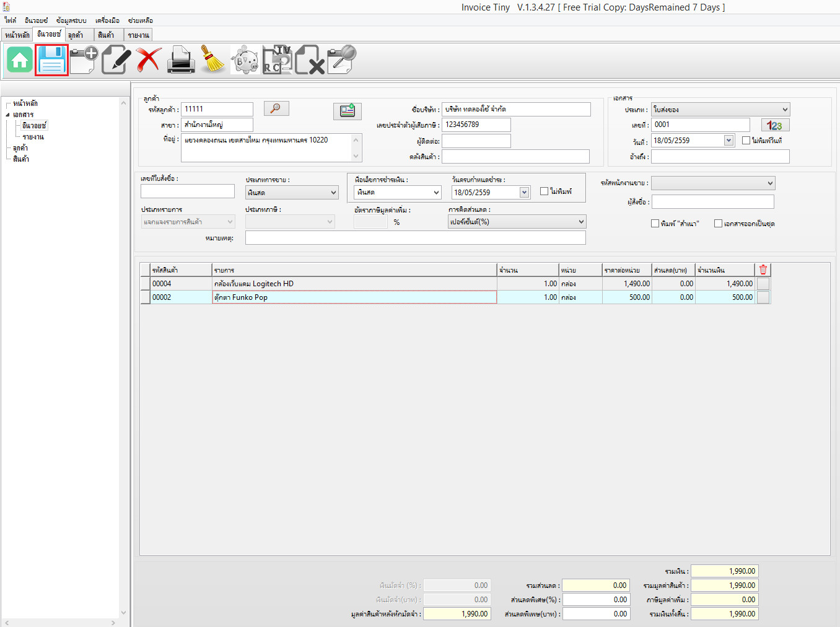The width and height of the screenshot is (840, 627).
Task: Open the เครื่องมือ menu
Action: pos(107,20)
